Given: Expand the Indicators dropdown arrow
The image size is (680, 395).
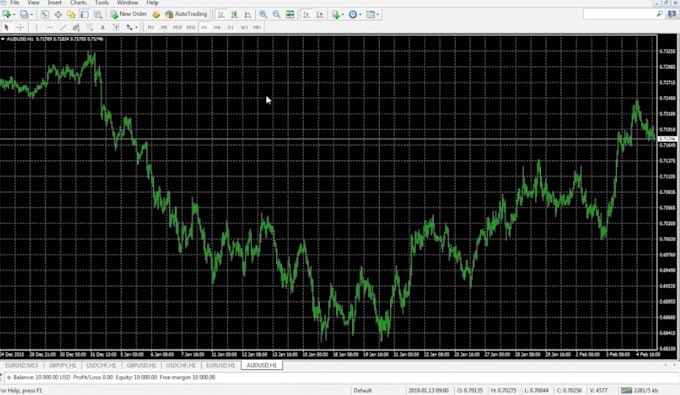Looking at the screenshot, I should pos(343,14).
